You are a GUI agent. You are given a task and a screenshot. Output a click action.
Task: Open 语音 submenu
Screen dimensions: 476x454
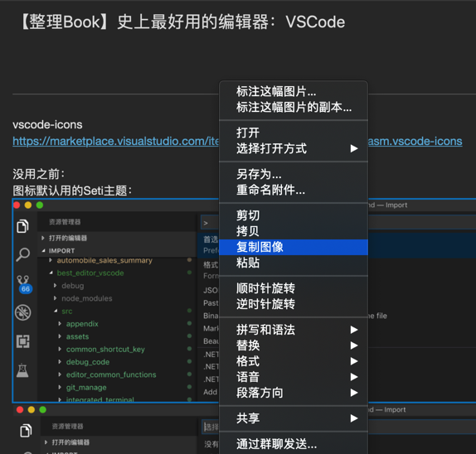[294, 377]
